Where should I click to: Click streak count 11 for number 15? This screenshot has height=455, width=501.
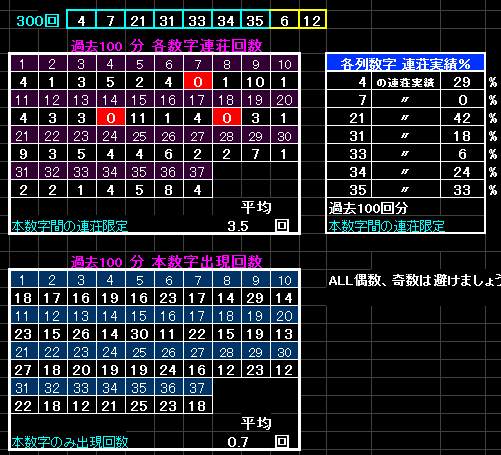coord(139,117)
